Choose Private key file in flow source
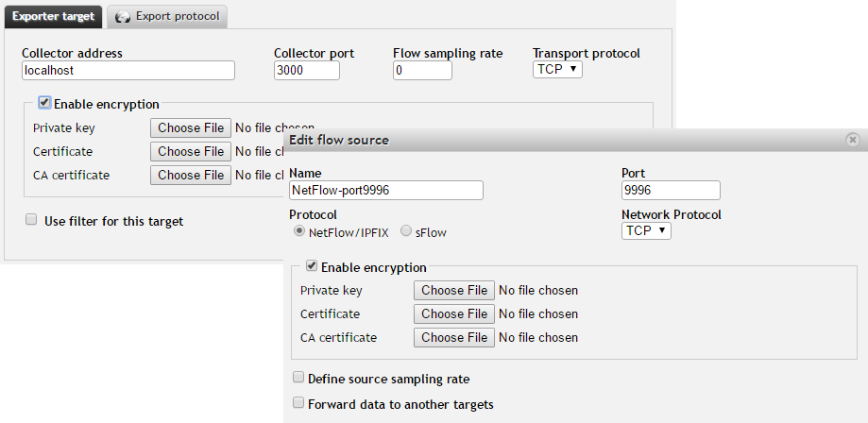The image size is (868, 423). (x=454, y=290)
